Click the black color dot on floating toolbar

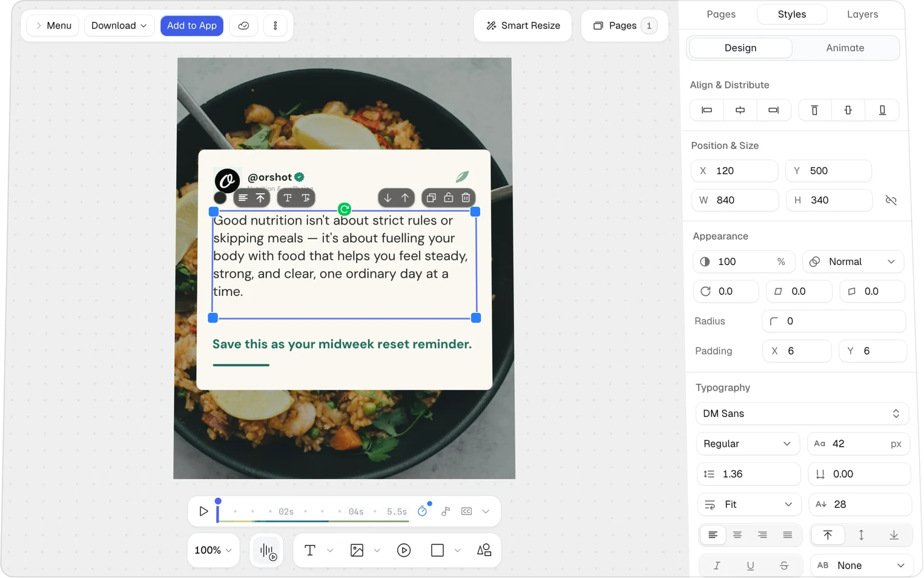(x=220, y=198)
